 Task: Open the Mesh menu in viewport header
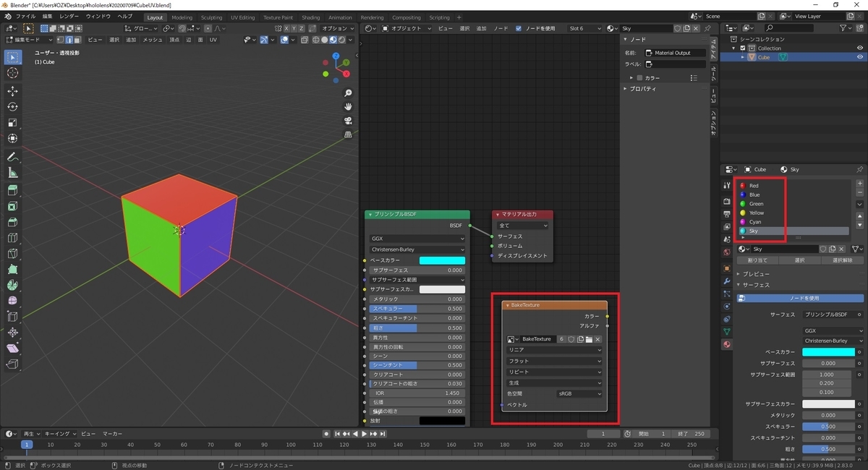[x=153, y=40]
